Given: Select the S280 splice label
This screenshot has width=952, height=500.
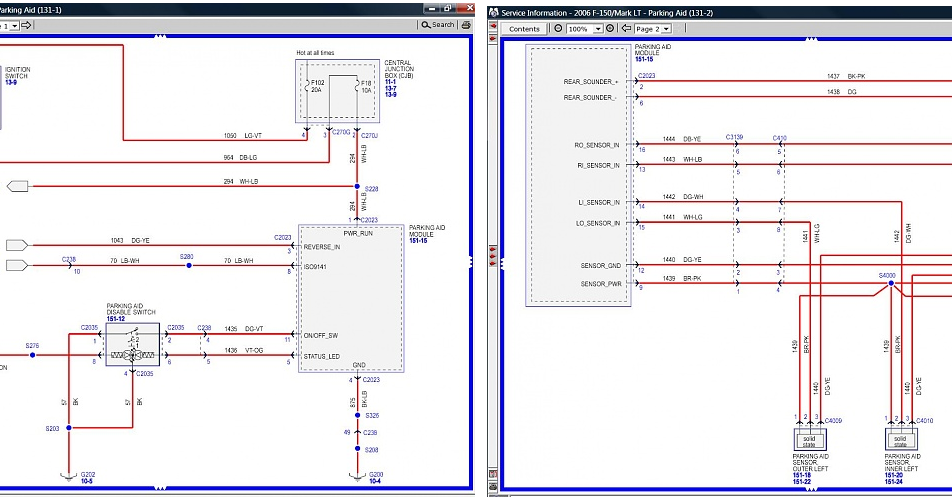Looking at the screenshot, I should tap(186, 257).
